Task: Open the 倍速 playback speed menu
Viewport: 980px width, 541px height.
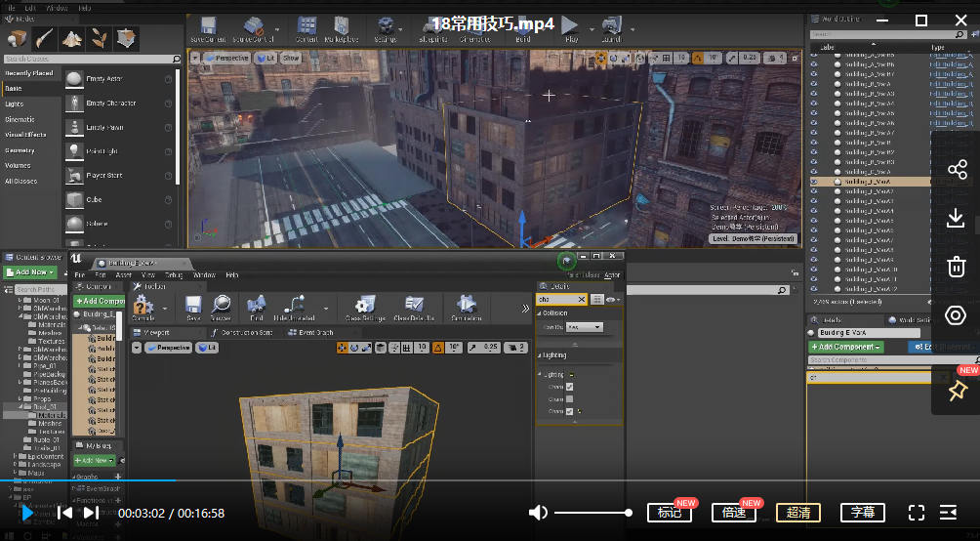Action: [x=732, y=513]
